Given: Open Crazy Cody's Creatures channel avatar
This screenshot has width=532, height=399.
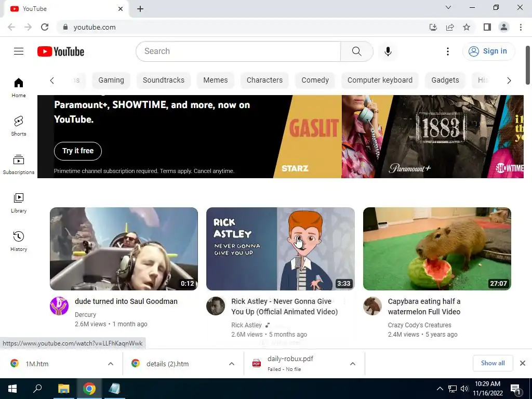Looking at the screenshot, I should pos(372,305).
